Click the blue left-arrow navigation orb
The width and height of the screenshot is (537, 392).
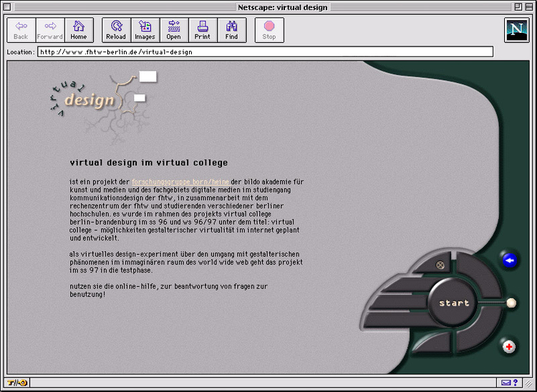tap(510, 260)
